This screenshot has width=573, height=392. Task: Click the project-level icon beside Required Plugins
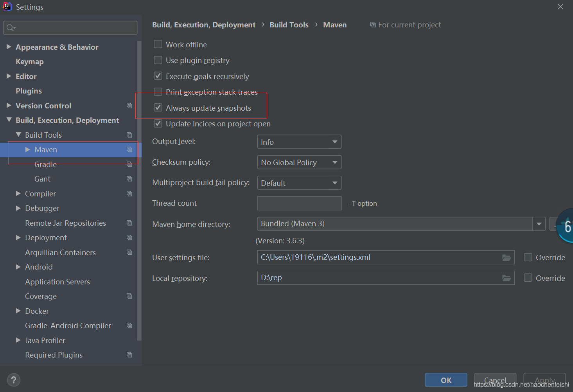(129, 355)
